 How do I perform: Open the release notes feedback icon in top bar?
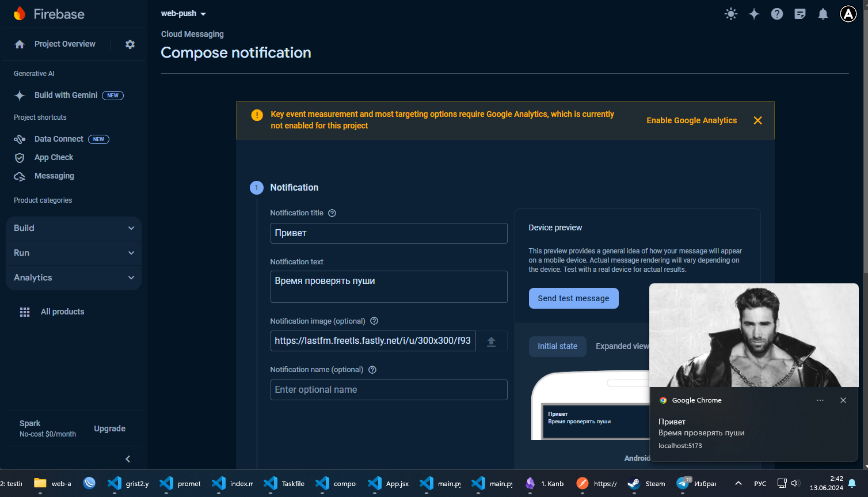(x=800, y=14)
